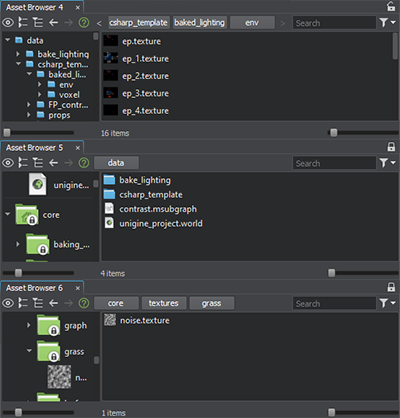Toggle eye visibility icon in Asset Browser 5
The image size is (400, 418).
8,163
